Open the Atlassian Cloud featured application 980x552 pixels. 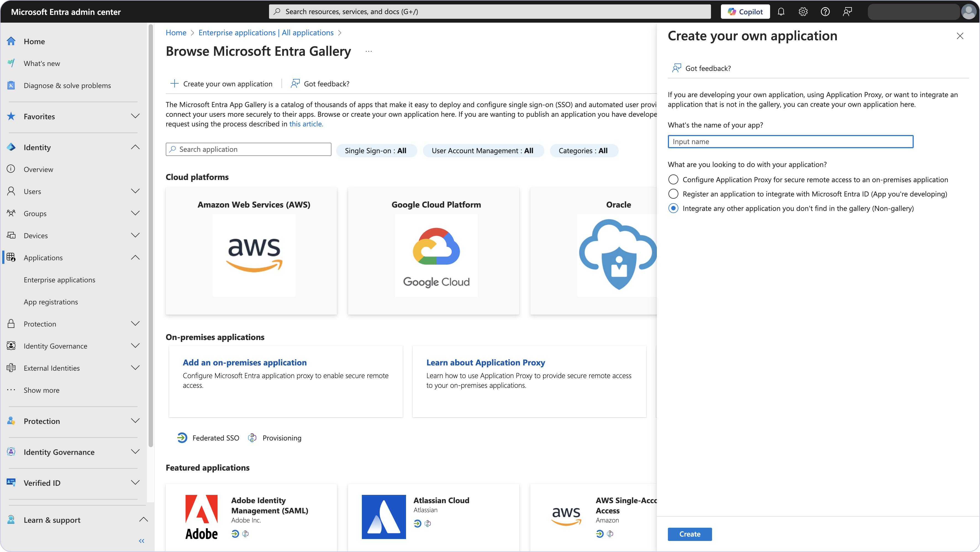tap(434, 517)
